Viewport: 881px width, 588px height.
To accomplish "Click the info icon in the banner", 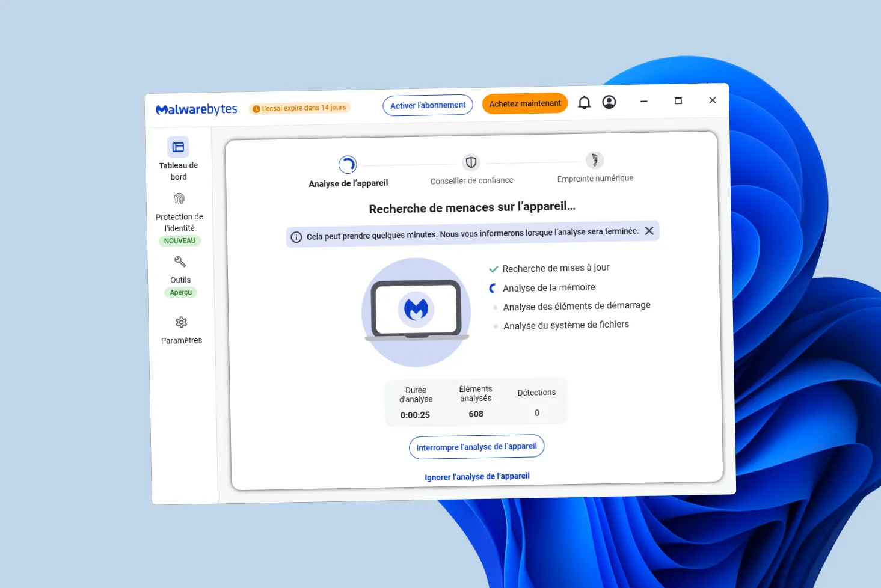I will [x=296, y=237].
